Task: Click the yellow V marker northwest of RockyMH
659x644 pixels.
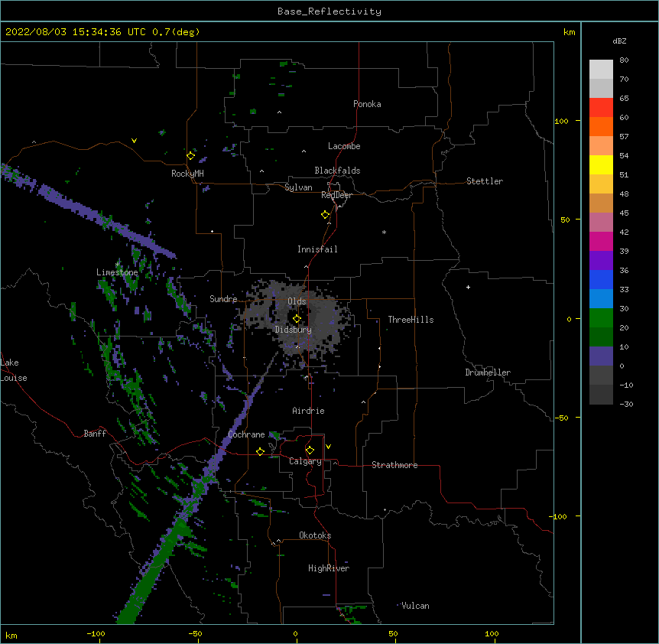Action: [134, 141]
